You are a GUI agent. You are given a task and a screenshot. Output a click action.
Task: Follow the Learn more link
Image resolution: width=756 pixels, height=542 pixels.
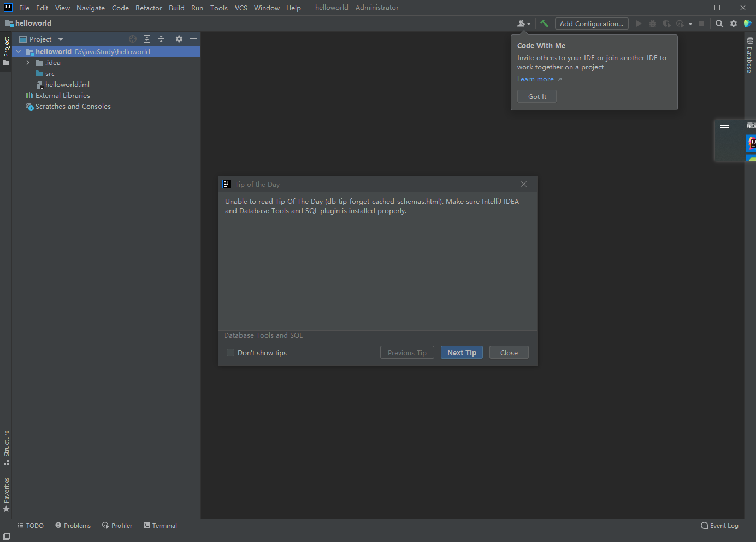tap(535, 79)
